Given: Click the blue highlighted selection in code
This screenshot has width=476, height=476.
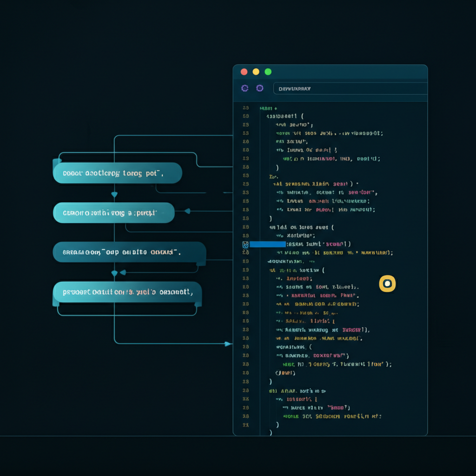Looking at the screenshot, I should coord(268,244).
